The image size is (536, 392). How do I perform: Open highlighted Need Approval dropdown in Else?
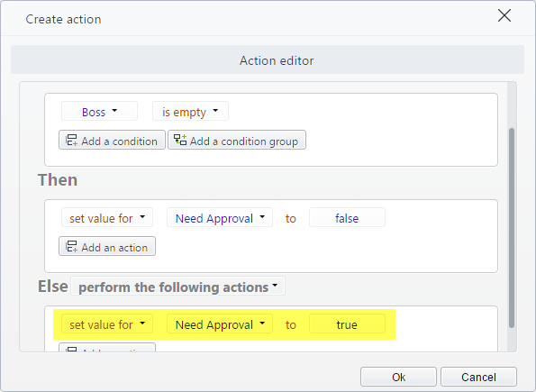[220, 324]
